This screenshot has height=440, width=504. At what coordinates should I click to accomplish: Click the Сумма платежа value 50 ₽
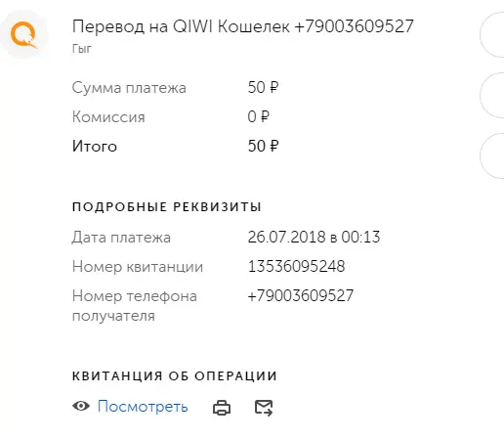263,87
